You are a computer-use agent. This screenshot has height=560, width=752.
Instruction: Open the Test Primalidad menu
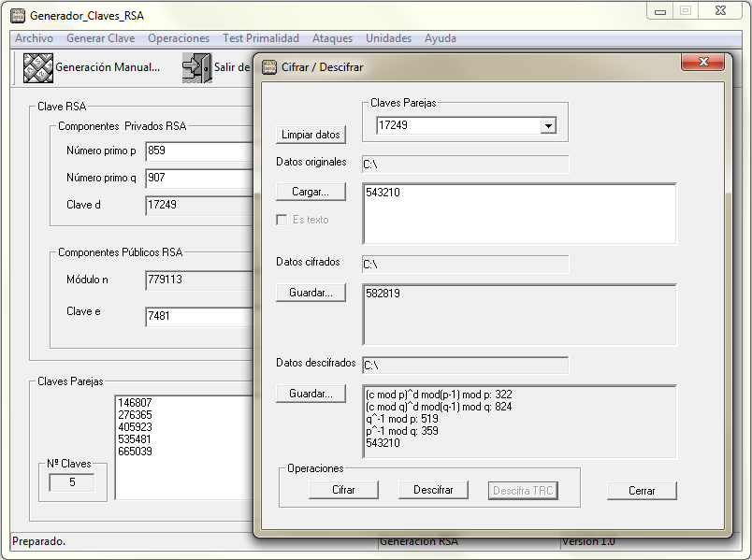coord(260,38)
